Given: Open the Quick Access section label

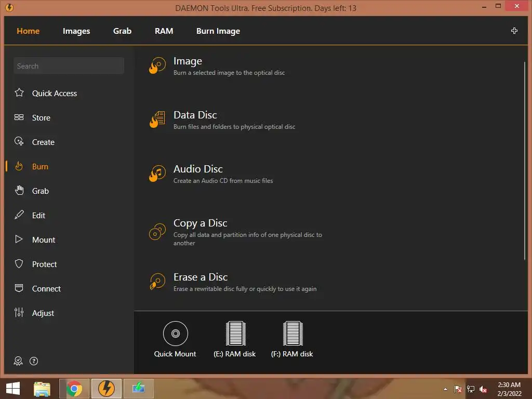Looking at the screenshot, I should (x=54, y=94).
